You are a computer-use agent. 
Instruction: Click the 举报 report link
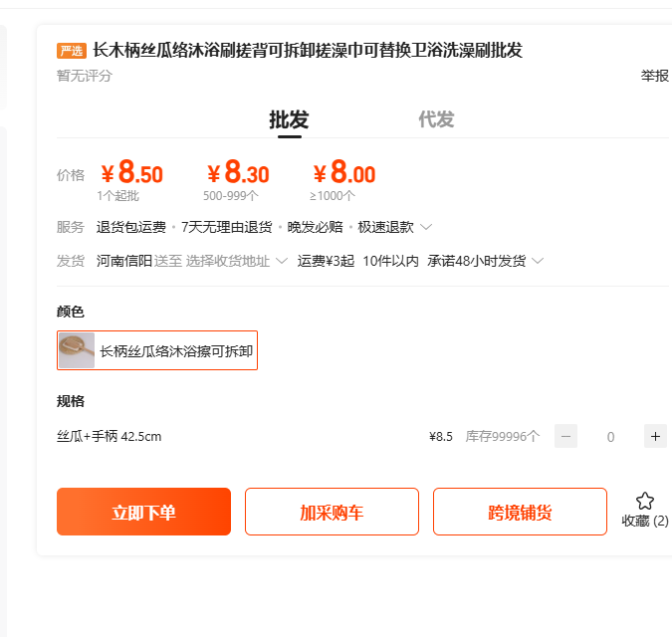coord(654,76)
